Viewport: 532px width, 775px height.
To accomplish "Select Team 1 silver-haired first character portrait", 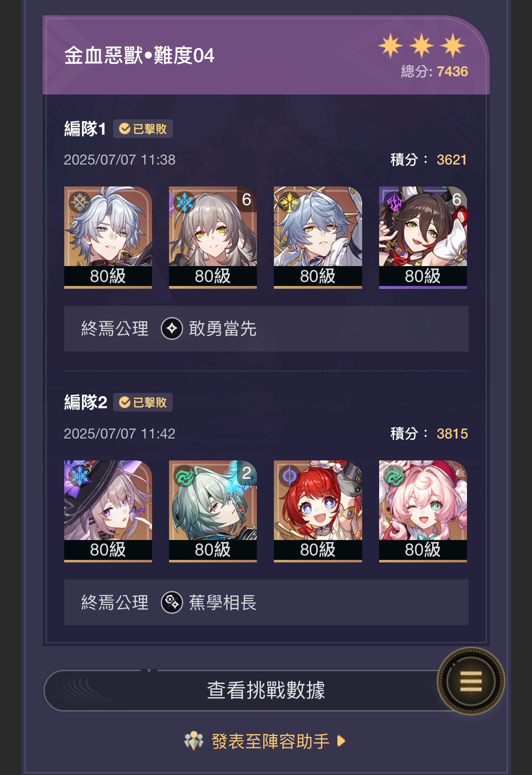I will (x=108, y=237).
